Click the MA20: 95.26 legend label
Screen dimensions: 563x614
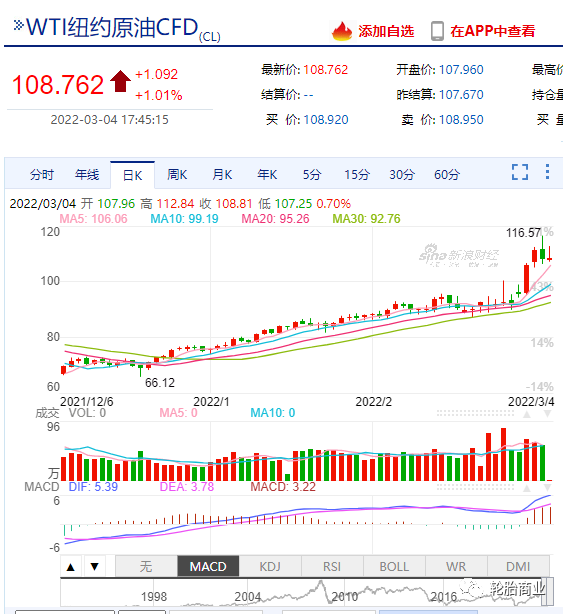pos(275,219)
